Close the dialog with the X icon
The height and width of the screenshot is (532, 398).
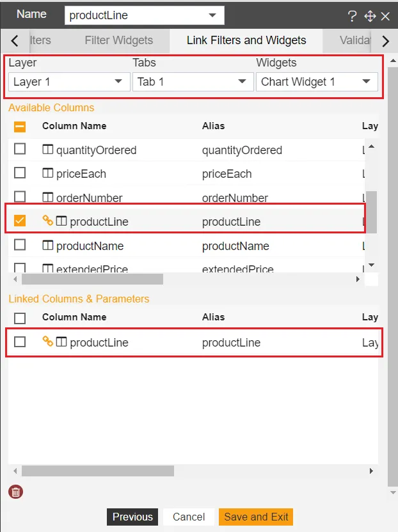coord(385,16)
